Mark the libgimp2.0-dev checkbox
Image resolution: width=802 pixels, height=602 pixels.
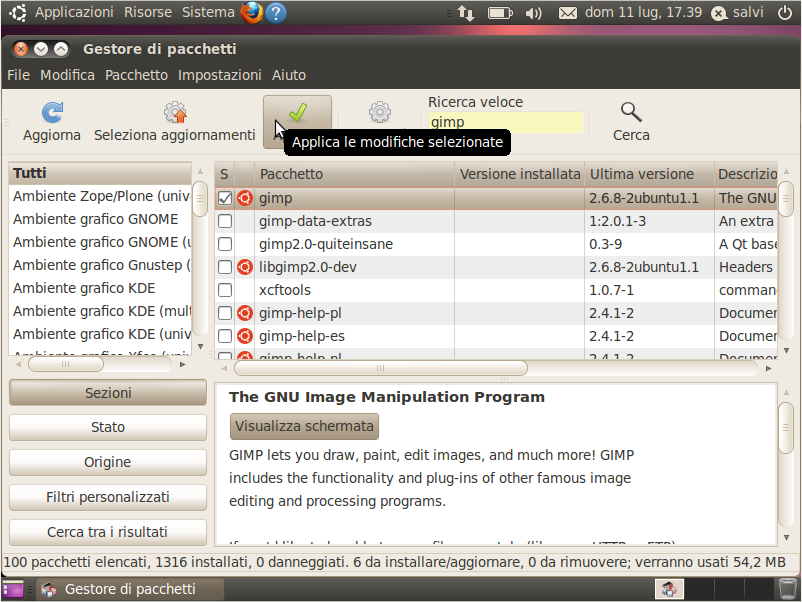225,267
